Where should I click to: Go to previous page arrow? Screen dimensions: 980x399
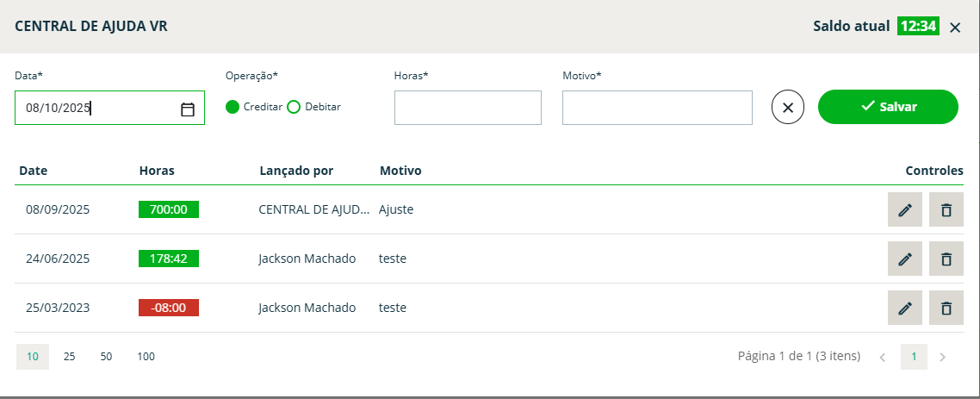click(x=883, y=357)
